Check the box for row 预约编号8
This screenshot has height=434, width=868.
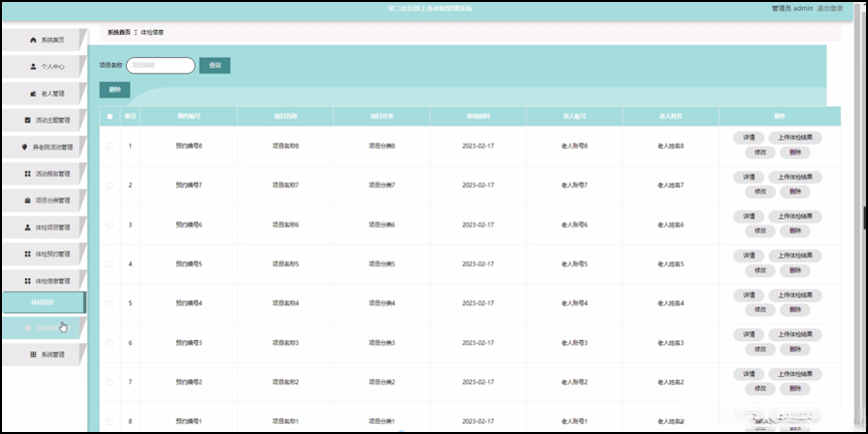(110, 146)
